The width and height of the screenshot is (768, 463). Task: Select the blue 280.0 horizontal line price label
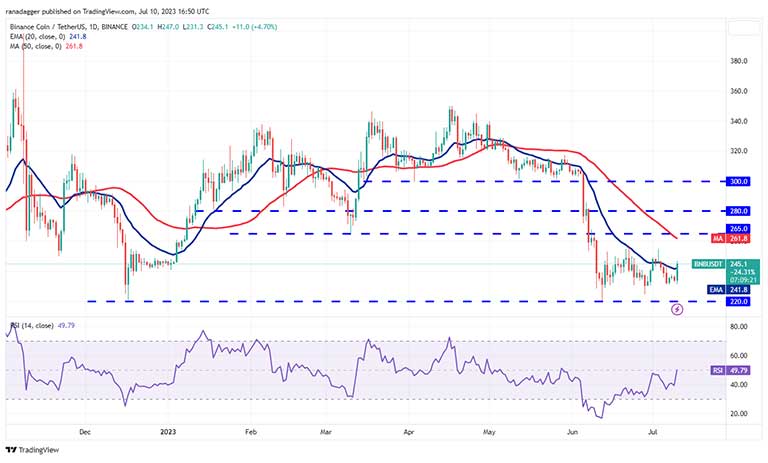click(739, 211)
